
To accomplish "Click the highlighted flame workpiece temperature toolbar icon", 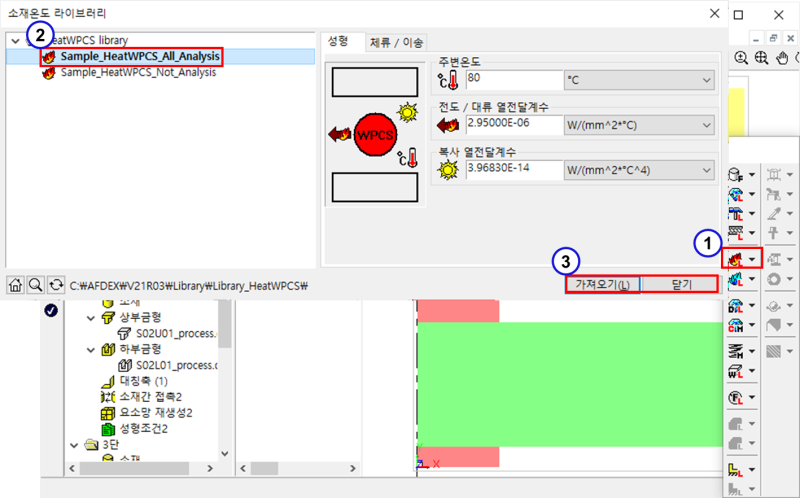I will pos(734,258).
